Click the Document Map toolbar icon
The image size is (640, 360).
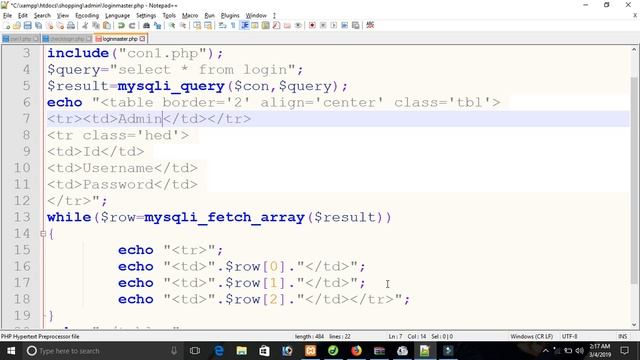click(x=266, y=25)
